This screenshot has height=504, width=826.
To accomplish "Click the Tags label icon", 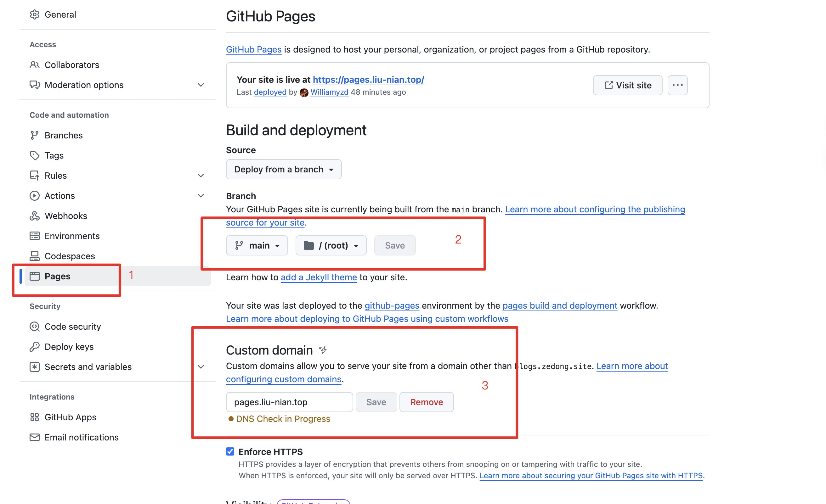I will (x=35, y=155).
